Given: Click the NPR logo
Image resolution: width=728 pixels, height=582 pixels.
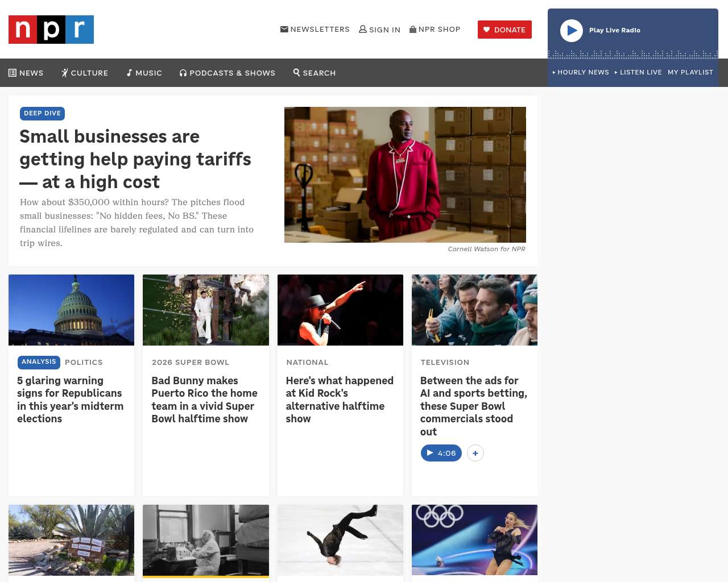Looking at the screenshot, I should tap(51, 30).
